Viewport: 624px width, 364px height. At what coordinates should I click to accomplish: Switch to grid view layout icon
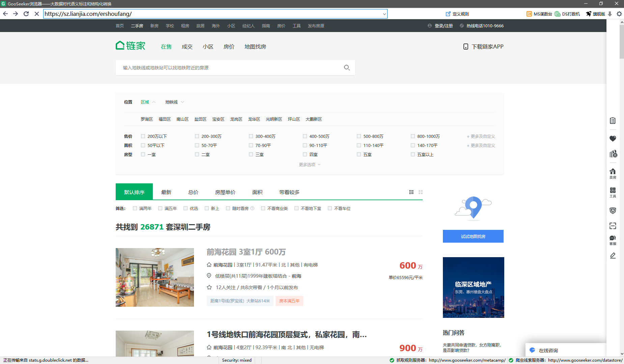421,192
